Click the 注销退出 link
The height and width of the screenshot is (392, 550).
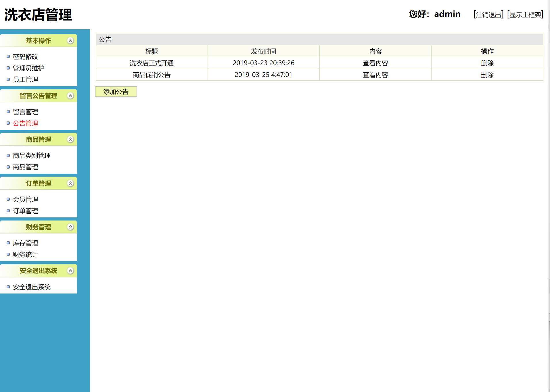(488, 15)
